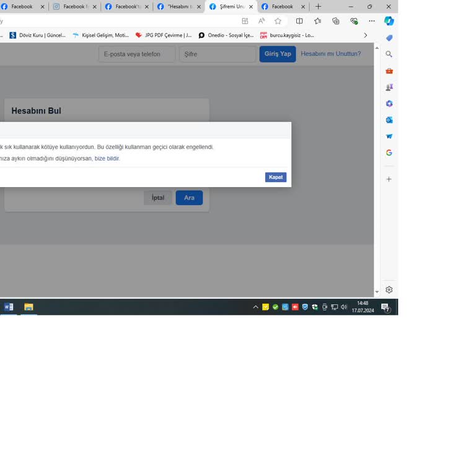Open the sidebar paper plane Drop icon
The image size is (476, 476).
click(x=389, y=136)
